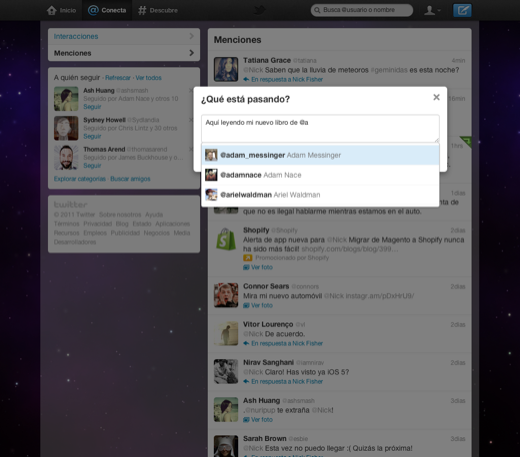Image resolution: width=520 pixels, height=457 pixels.
Task: Focus the search field 'Busca @usuario o nombre'
Action: [x=362, y=10]
